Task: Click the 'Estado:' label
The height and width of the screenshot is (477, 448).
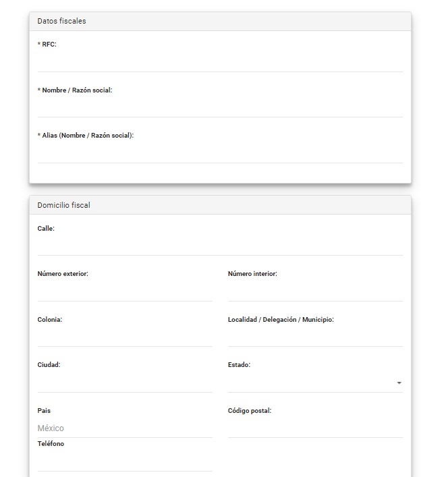Action: tap(239, 365)
